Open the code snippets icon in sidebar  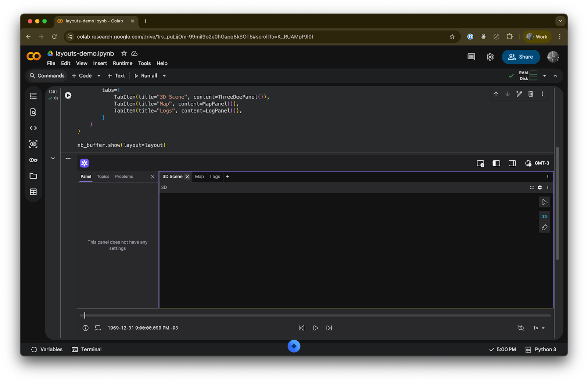(33, 128)
